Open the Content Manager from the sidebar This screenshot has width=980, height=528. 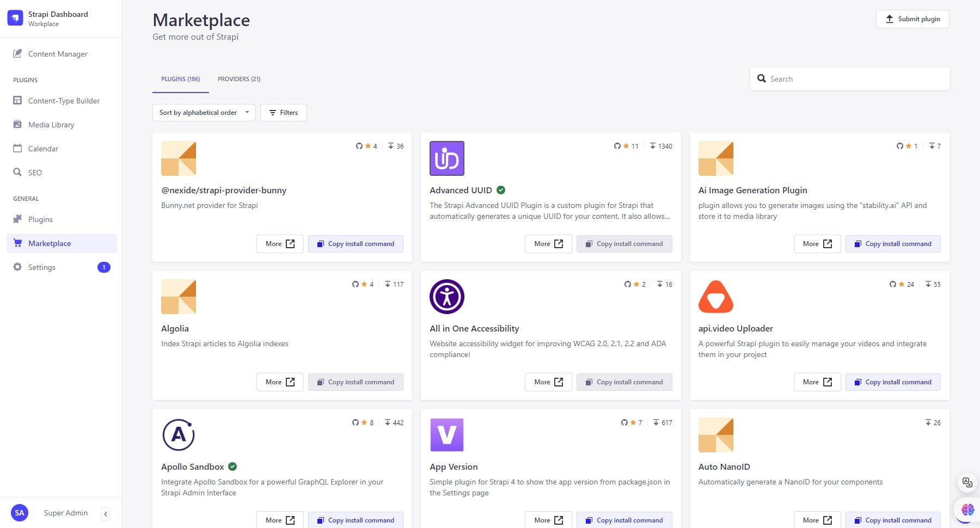(58, 53)
